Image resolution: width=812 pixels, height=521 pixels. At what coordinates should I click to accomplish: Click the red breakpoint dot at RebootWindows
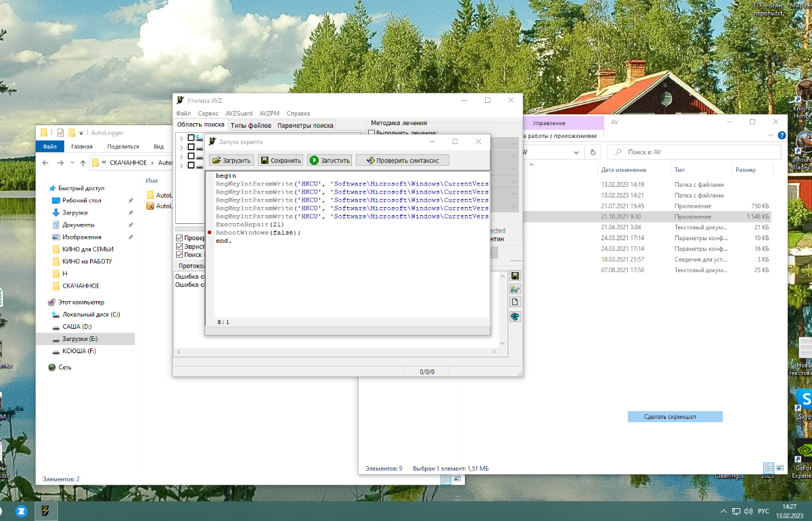210,233
